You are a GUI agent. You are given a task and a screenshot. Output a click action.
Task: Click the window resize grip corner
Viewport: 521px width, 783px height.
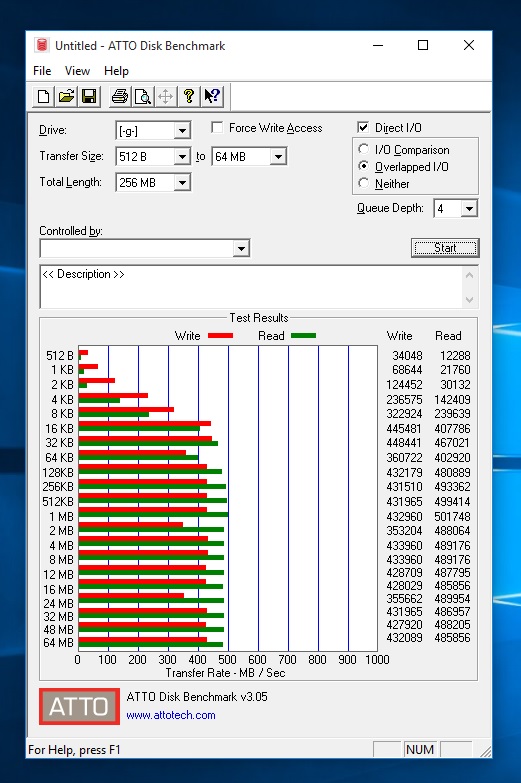point(485,751)
